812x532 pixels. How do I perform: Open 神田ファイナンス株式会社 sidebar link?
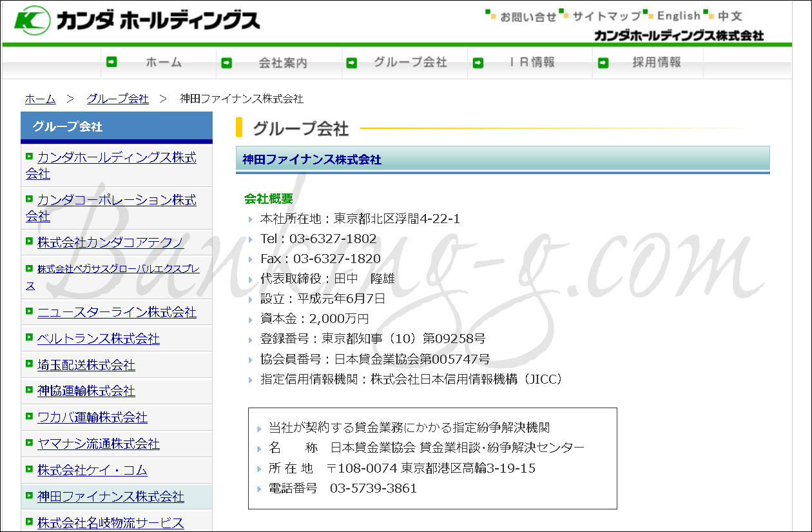(110, 497)
